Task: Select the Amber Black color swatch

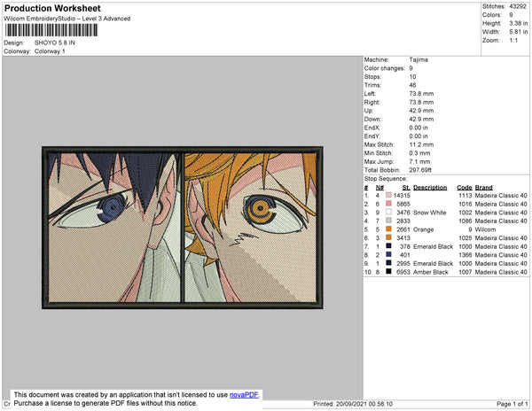Action: pyautogui.click(x=388, y=271)
